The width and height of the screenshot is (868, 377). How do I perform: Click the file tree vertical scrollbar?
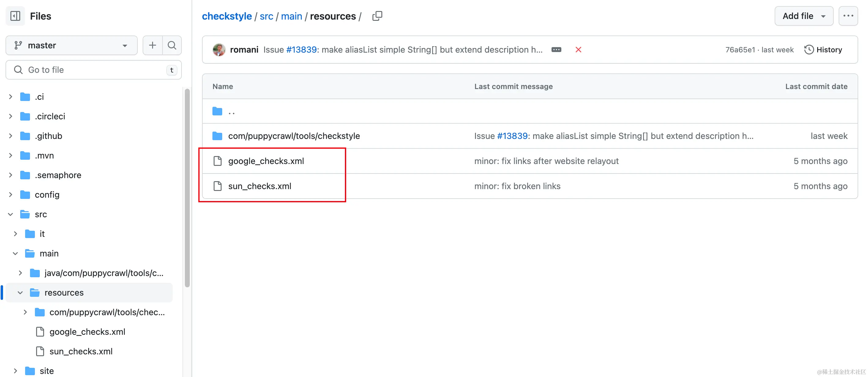pyautogui.click(x=187, y=187)
